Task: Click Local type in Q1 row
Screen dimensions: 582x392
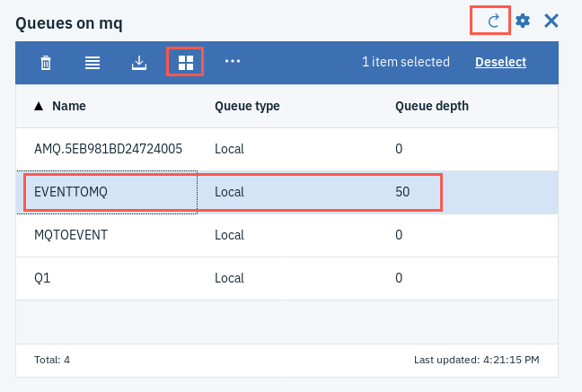Action: click(229, 278)
